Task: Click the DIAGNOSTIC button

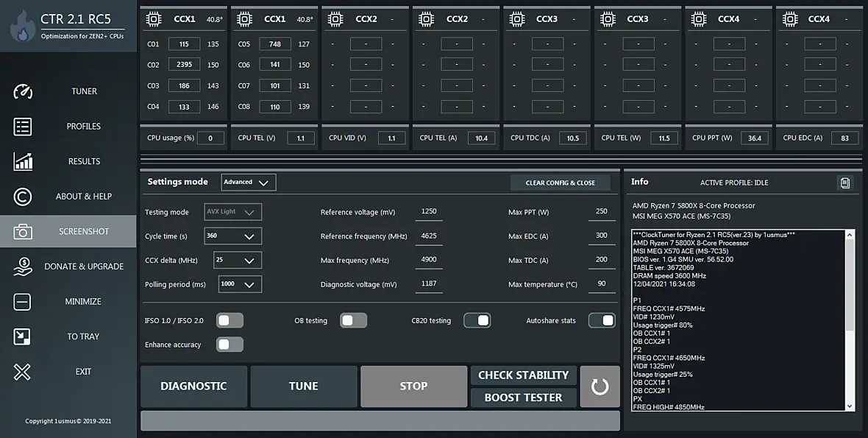Action: click(x=193, y=386)
